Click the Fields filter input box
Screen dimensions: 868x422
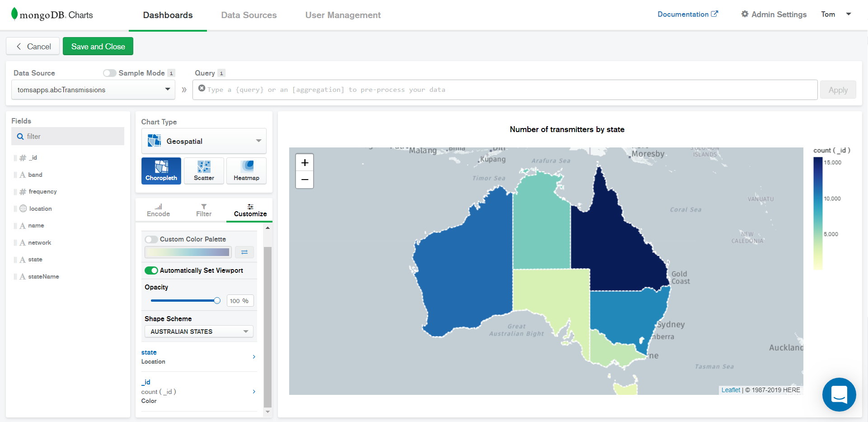pos(68,136)
